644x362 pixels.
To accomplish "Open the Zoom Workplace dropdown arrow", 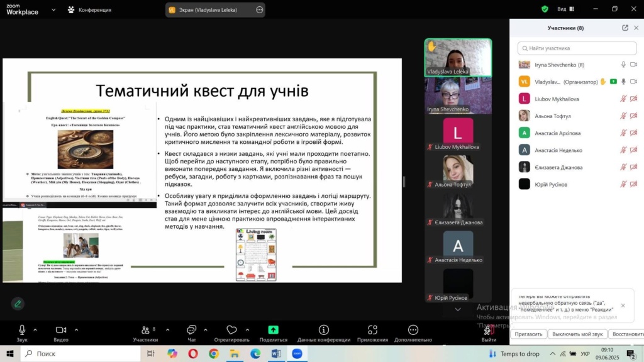I will (x=53, y=9).
